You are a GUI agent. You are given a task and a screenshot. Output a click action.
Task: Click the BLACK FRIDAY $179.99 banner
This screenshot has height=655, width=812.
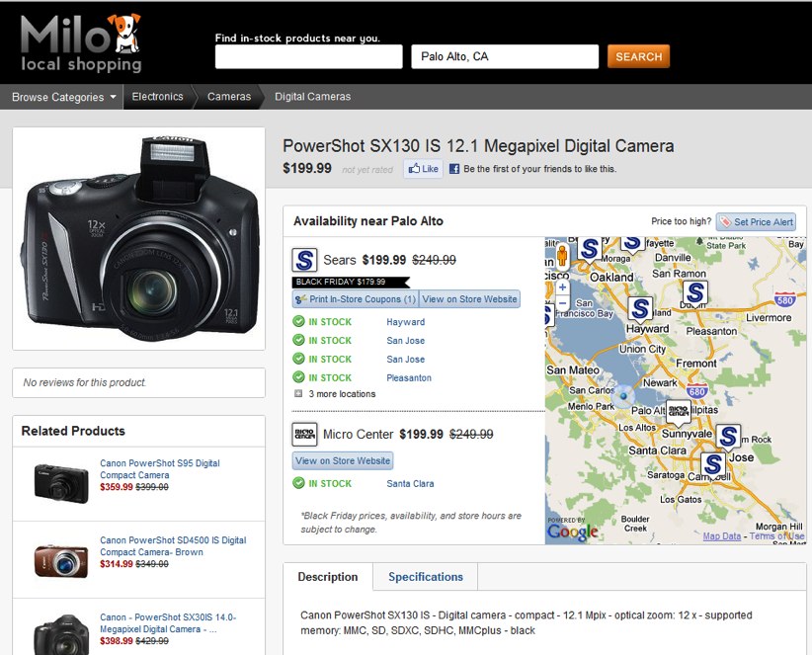click(351, 282)
